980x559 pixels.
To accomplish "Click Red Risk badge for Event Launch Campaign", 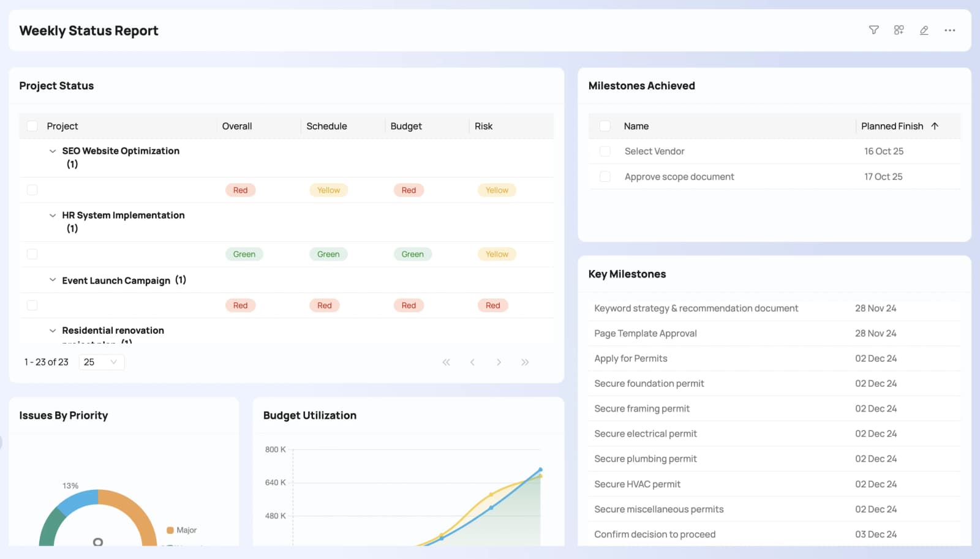I will pyautogui.click(x=492, y=306).
